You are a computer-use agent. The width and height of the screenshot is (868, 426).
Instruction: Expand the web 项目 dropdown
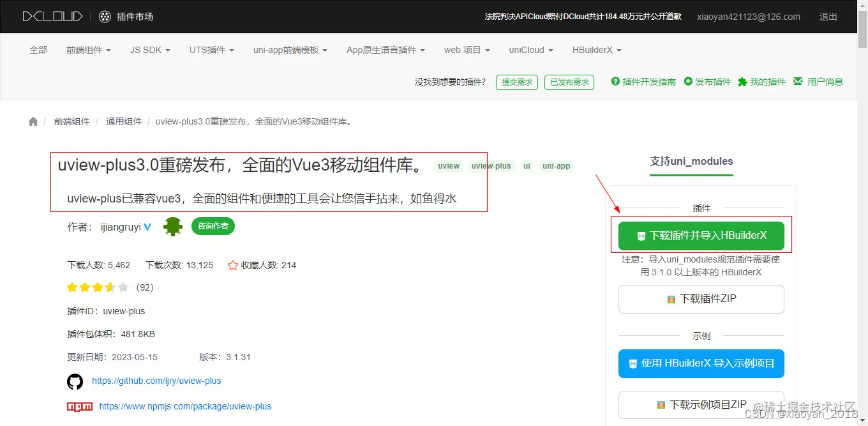click(x=467, y=50)
